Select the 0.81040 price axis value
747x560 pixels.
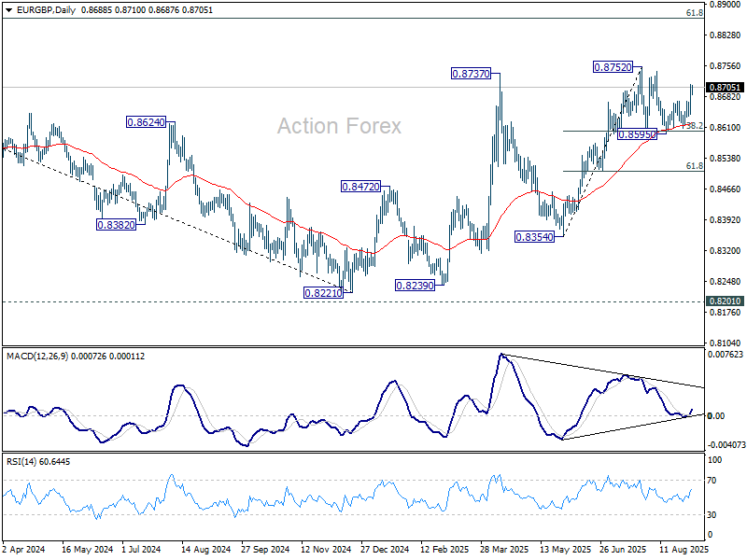[x=726, y=343]
